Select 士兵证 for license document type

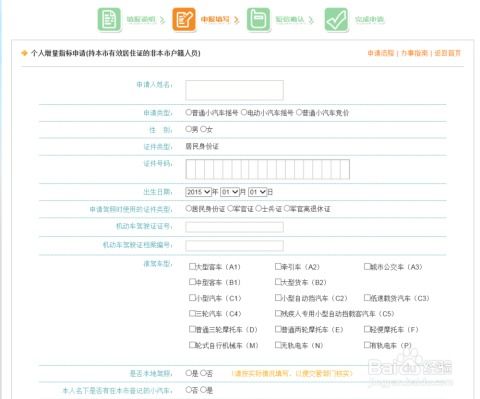tap(258, 209)
